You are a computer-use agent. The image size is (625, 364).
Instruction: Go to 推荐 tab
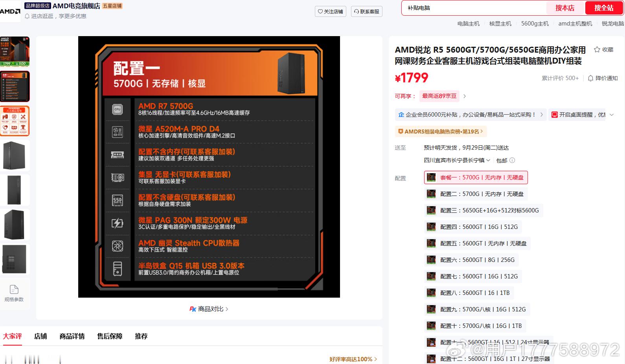(x=141, y=337)
